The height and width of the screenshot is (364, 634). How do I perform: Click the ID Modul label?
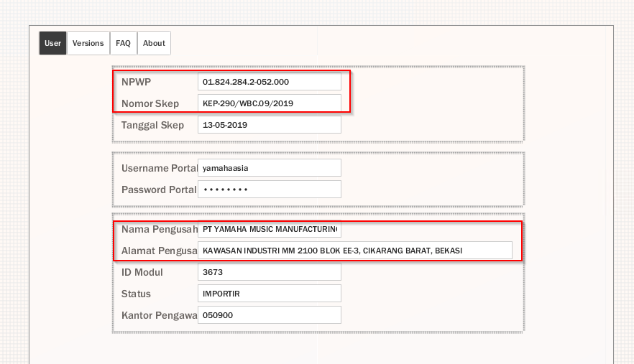click(x=142, y=272)
